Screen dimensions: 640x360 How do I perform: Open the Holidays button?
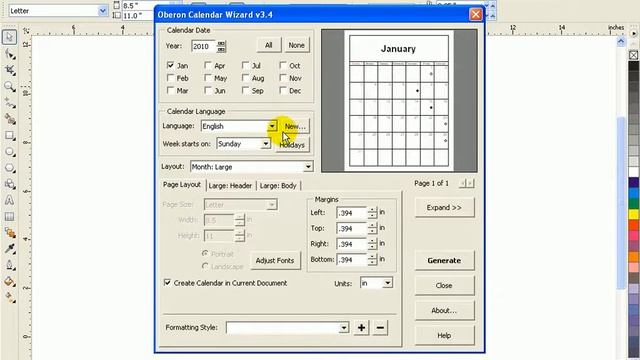tap(292, 144)
